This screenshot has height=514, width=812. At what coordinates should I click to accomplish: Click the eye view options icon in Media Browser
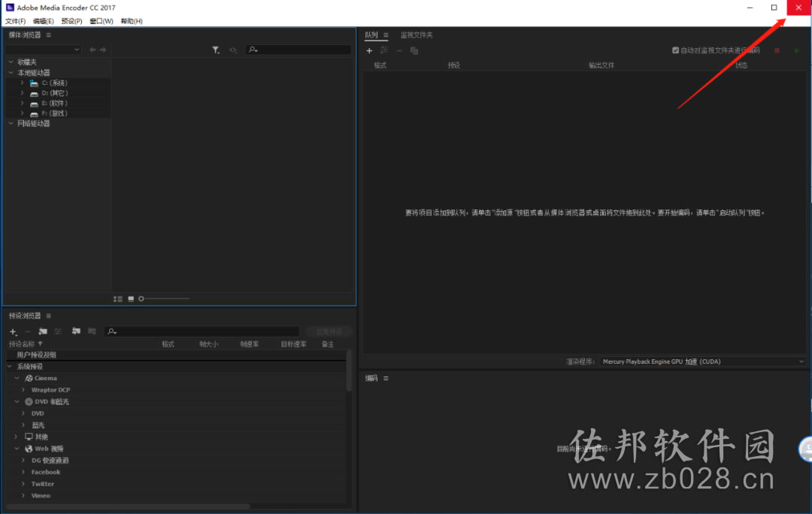[233, 50]
